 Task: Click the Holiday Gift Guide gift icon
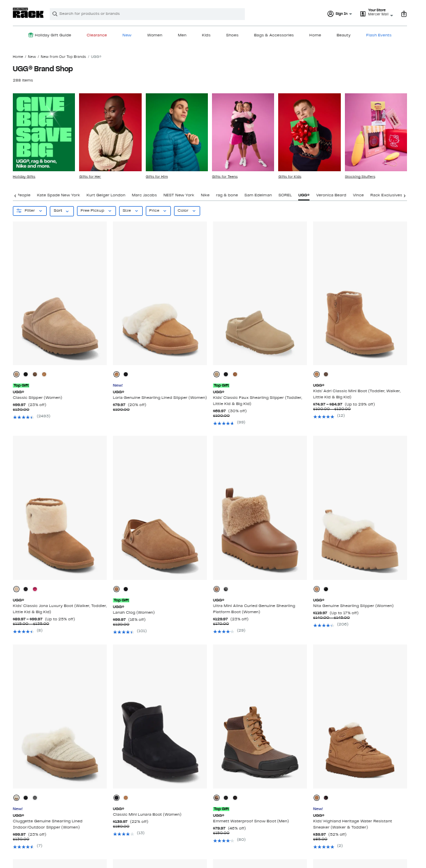31,35
